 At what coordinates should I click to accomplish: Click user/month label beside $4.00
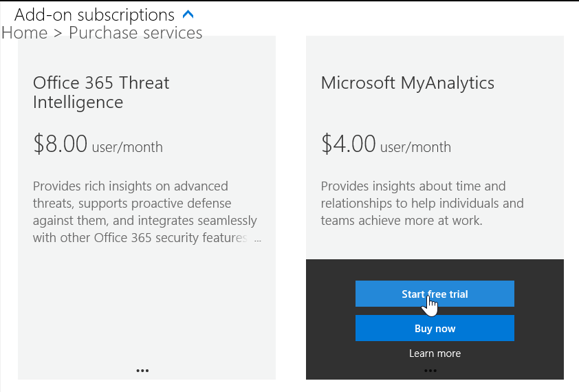point(415,147)
